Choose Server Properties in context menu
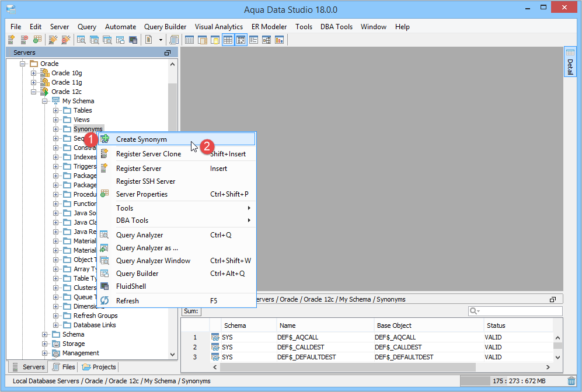The width and height of the screenshot is (582, 392). (177, 194)
